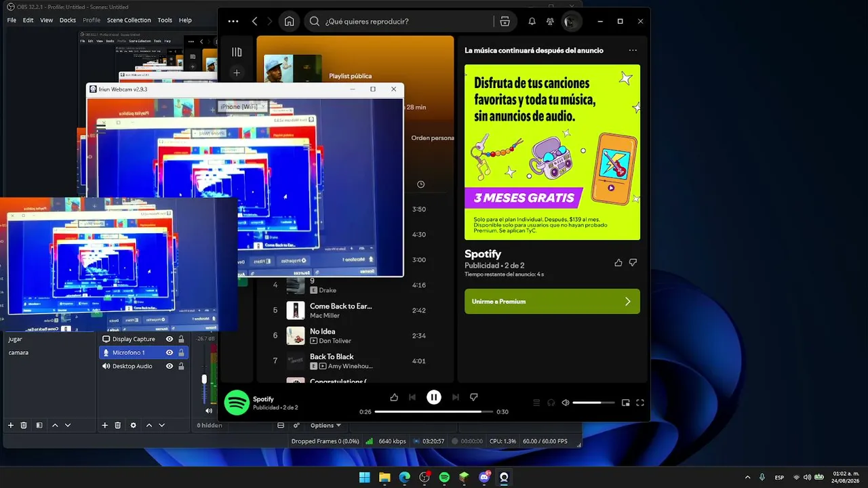Open scene filters in OBS
This screenshot has height=488, width=868.
[x=39, y=426]
